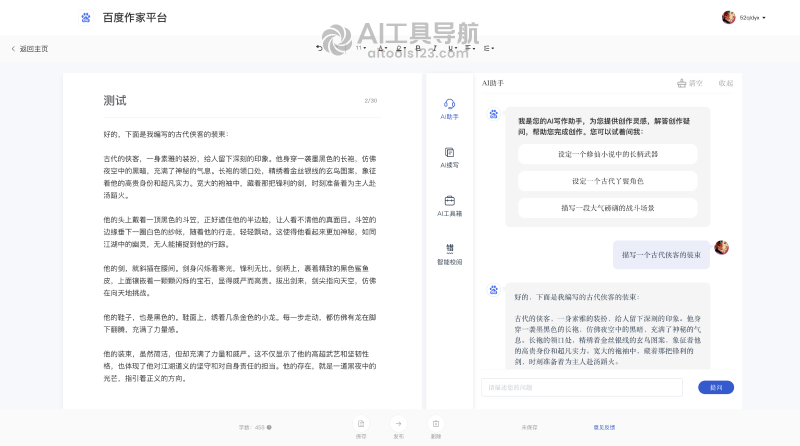Click the 发布 publish arrow icon
Image resolution: width=800 pixels, height=446 pixels.
[x=398, y=424]
